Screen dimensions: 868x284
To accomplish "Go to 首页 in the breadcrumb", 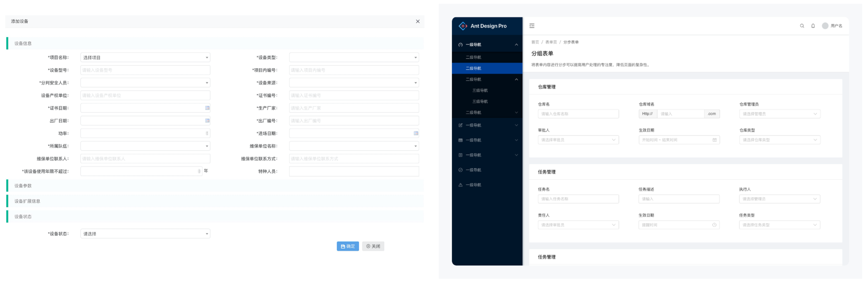I will pos(535,42).
